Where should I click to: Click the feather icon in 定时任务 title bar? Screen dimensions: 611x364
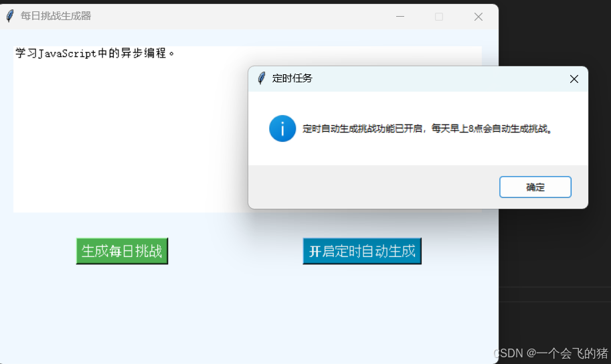262,78
